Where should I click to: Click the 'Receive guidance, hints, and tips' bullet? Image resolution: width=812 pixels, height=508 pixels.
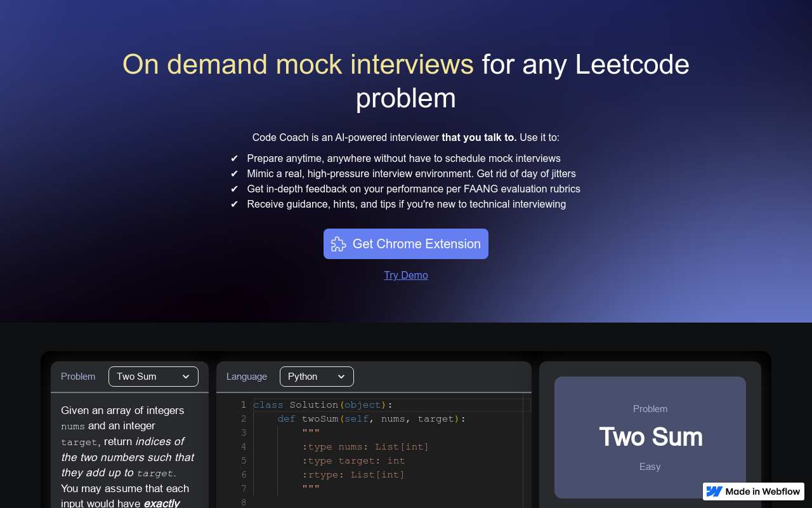coord(407,204)
